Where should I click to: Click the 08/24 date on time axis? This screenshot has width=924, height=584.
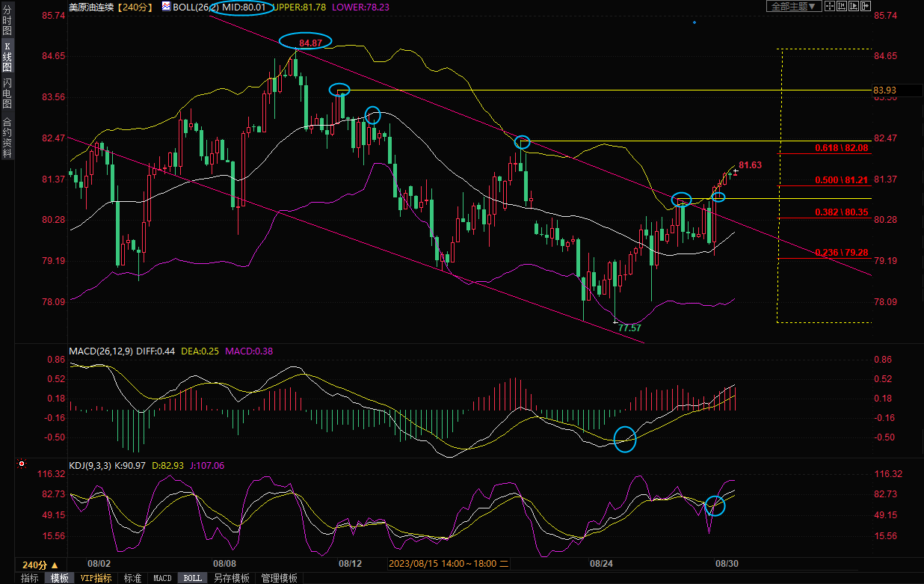pos(602,563)
